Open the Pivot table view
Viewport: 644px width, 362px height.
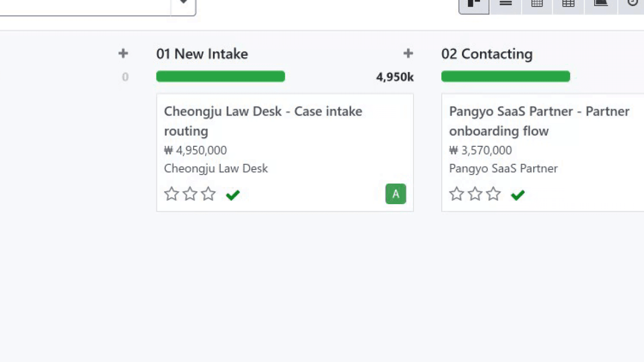(568, 4)
